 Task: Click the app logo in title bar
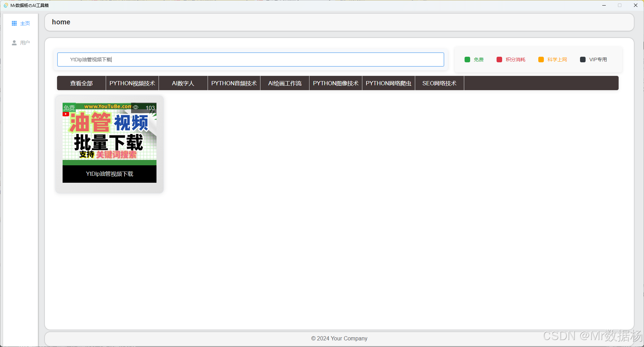point(6,5)
